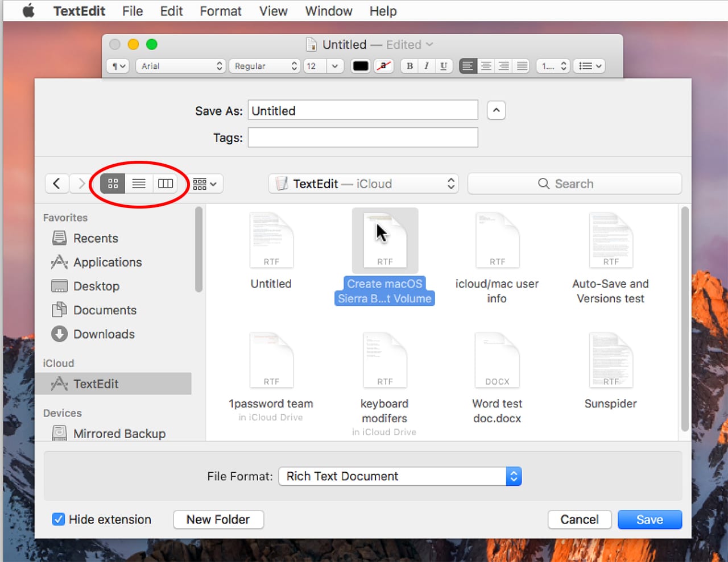Viewport: 728px width, 562px height.
Task: Toggle the Hide extension checkbox
Action: (x=59, y=519)
